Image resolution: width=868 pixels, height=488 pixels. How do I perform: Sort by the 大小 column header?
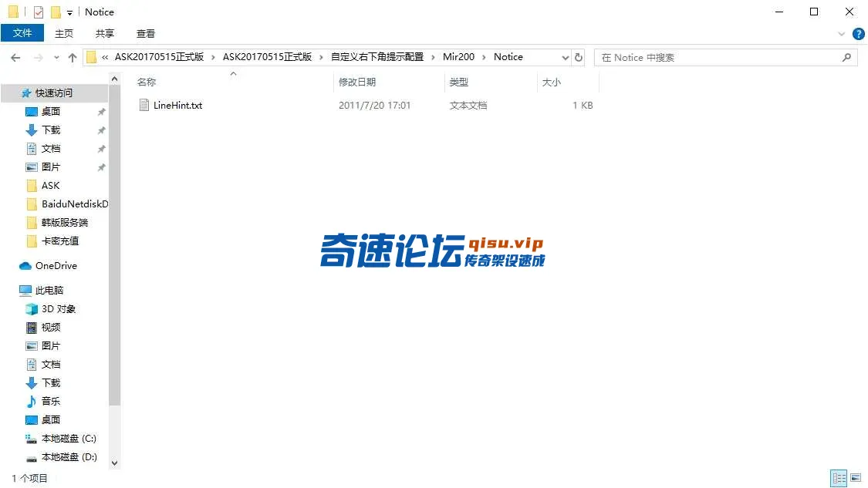pos(551,82)
